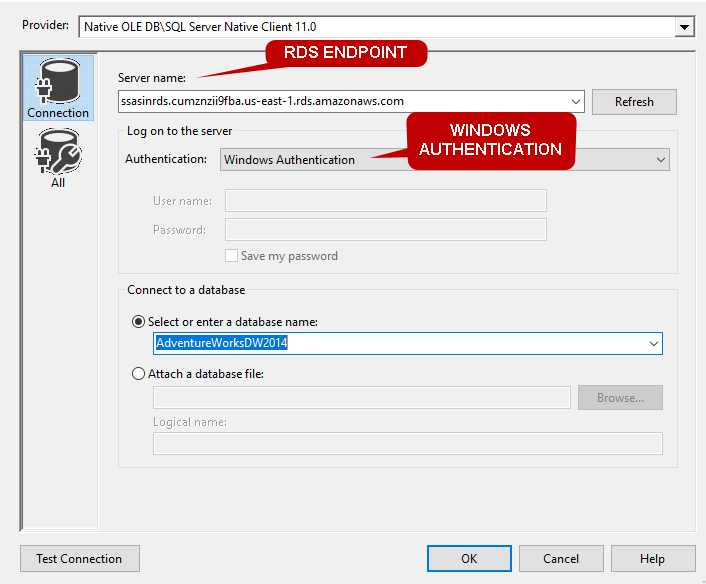Viewport: 706px width, 584px height.
Task: Click the 'Authentication:' label
Action: [166, 159]
